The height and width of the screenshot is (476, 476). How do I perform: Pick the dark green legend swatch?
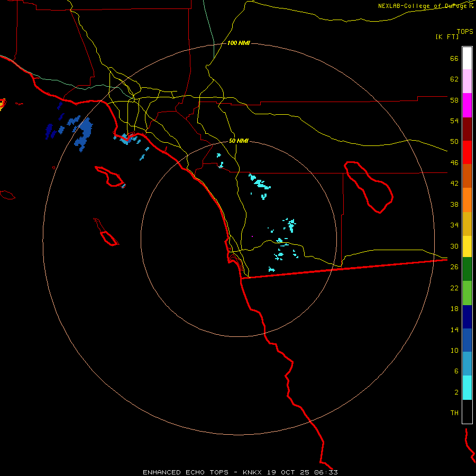pos(467,269)
